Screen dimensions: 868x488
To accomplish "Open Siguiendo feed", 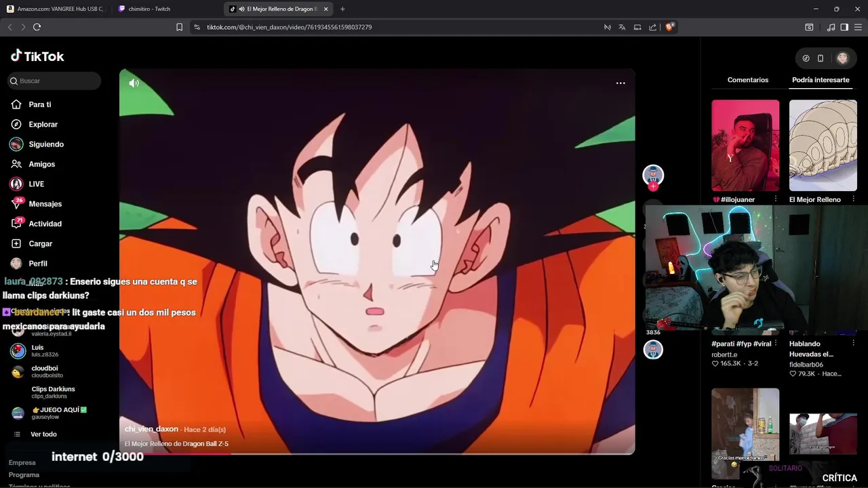I will [x=45, y=144].
